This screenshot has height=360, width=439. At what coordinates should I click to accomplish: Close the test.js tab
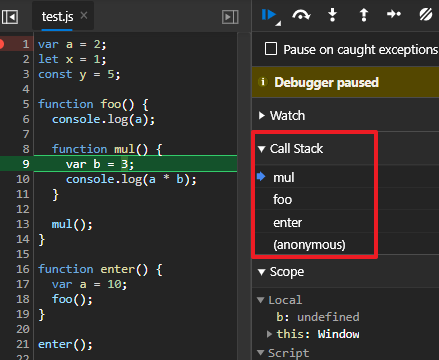(x=84, y=15)
